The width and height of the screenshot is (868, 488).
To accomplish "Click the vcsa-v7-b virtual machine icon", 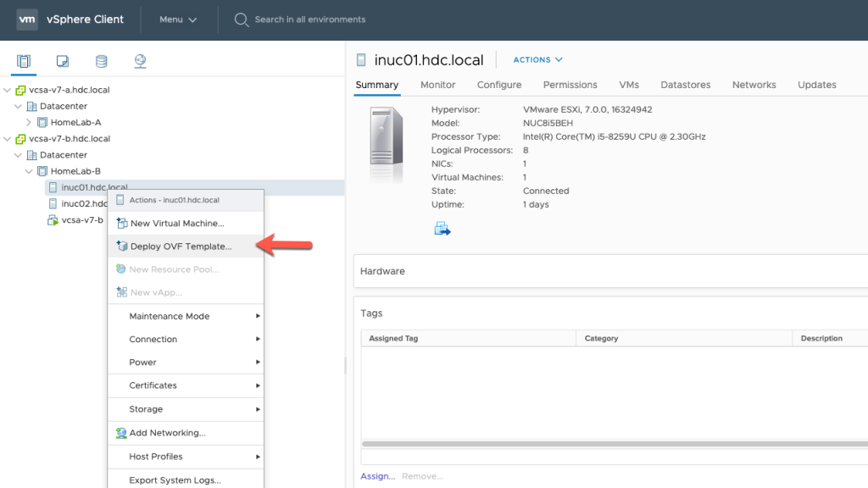I will coord(53,220).
